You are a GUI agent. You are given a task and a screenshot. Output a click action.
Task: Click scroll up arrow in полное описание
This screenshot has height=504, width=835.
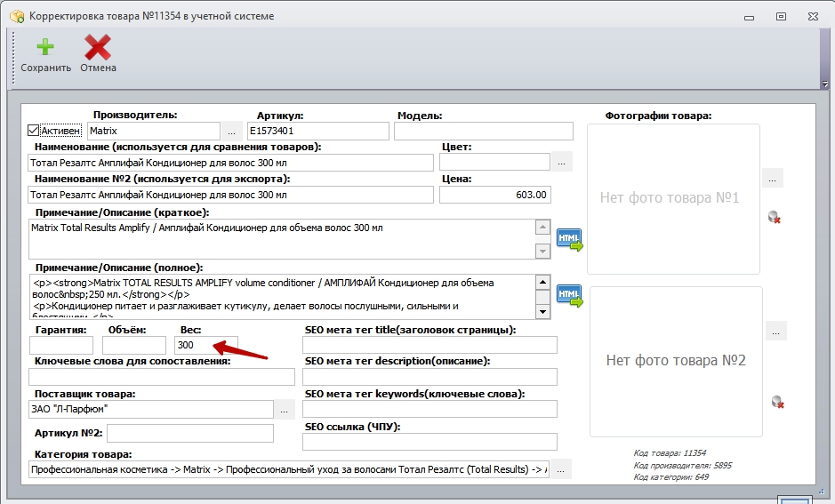[542, 282]
